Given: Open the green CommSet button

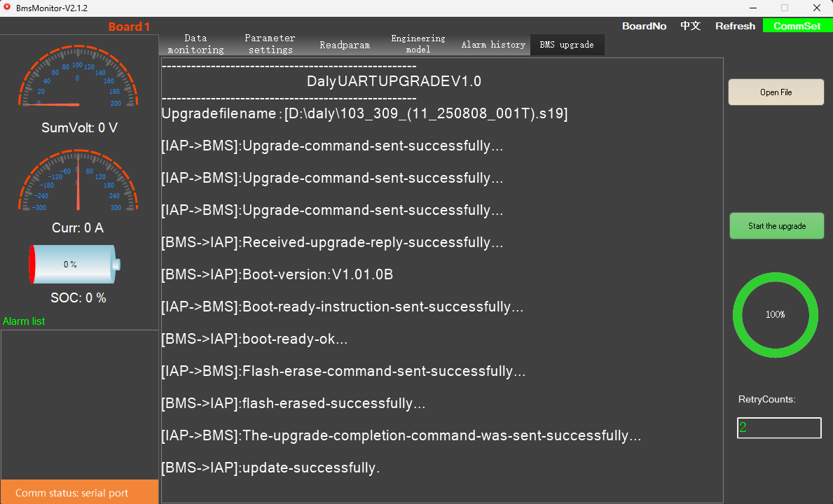Looking at the screenshot, I should (797, 26).
